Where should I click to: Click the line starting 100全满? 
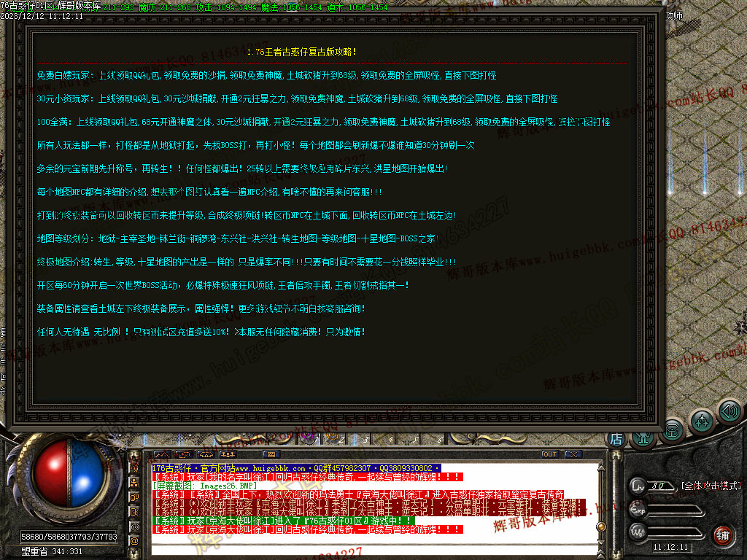point(323,122)
